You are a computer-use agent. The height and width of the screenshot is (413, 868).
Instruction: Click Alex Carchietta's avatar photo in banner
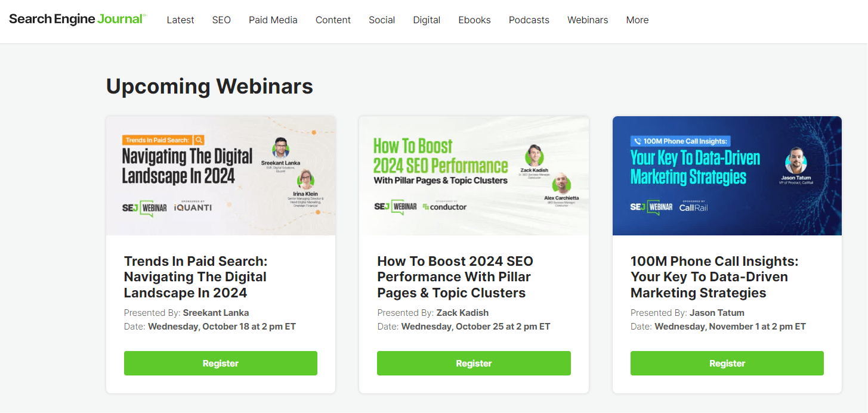(x=561, y=183)
